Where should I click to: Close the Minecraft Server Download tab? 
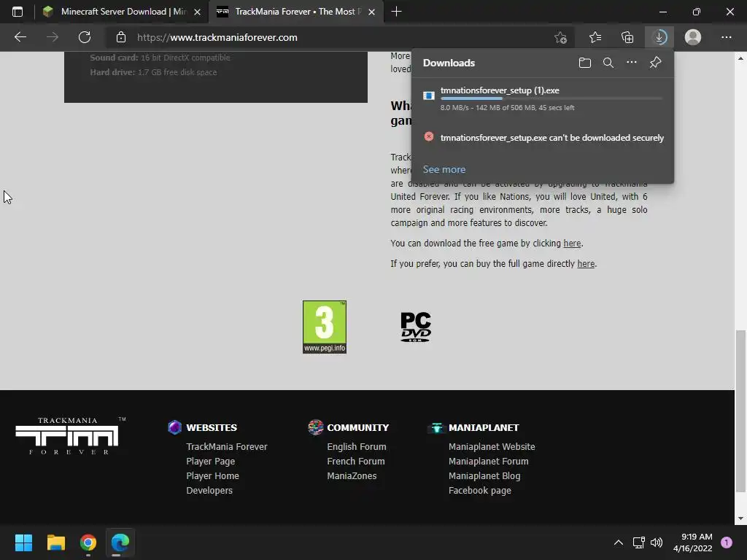[x=197, y=12]
